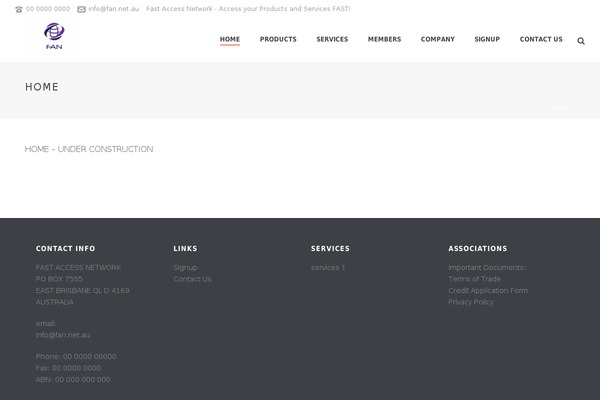Image resolution: width=600 pixels, height=400 pixels.
Task: Click HOME - UNDER CONSTRUCTION text
Action: [x=89, y=149]
